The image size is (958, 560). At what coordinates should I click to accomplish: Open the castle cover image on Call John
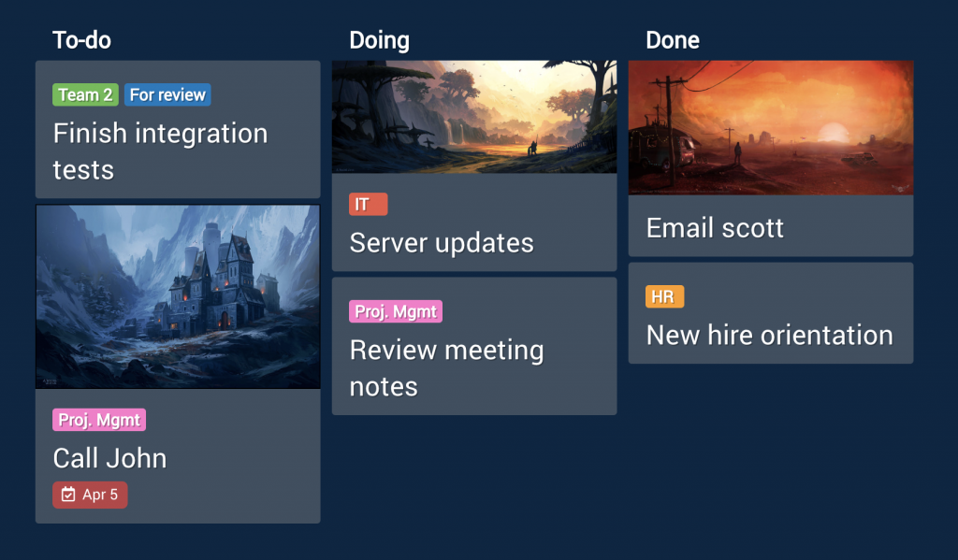click(x=178, y=296)
